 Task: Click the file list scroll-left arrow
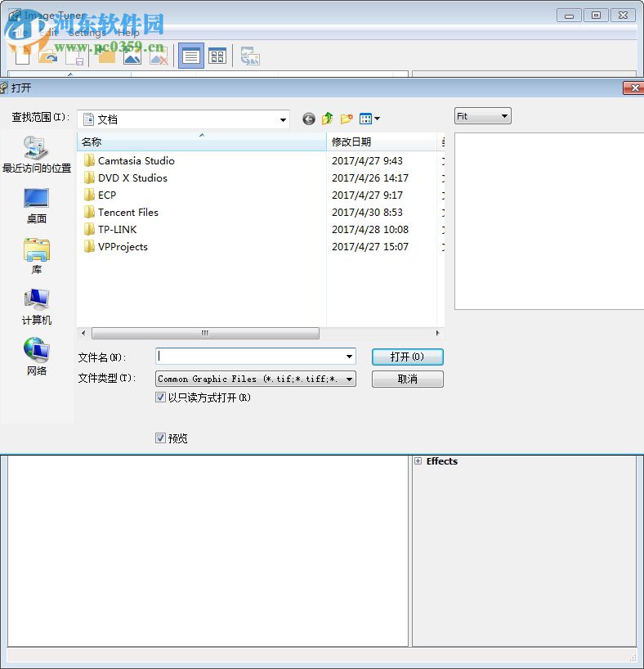point(83,333)
